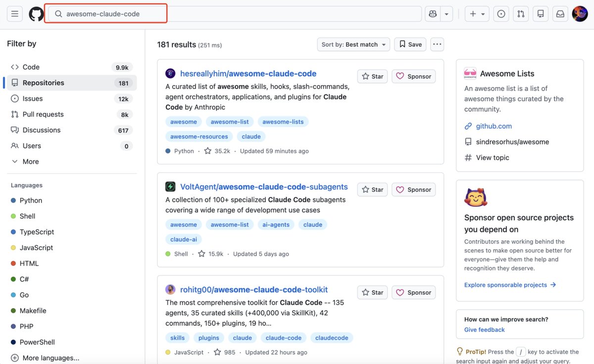Open the hamburger navigation menu
The height and width of the screenshot is (364, 594).
[x=15, y=14]
